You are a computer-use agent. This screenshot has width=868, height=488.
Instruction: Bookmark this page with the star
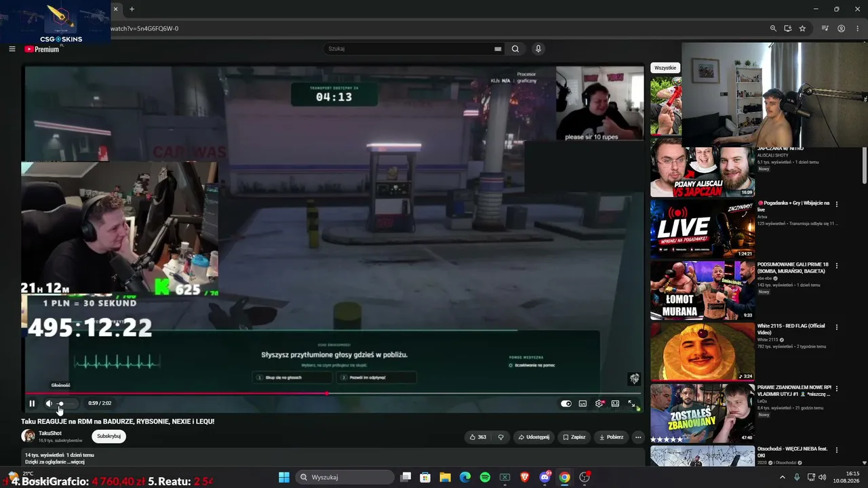tap(802, 28)
